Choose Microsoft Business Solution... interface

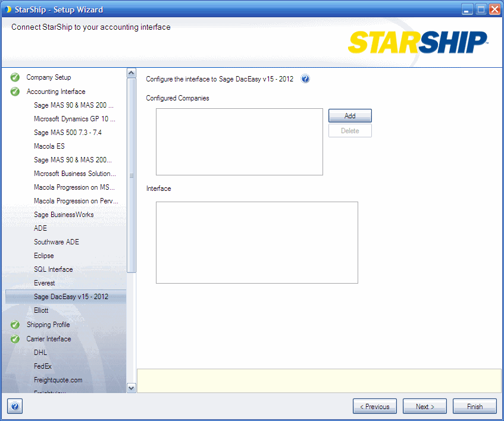click(75, 174)
